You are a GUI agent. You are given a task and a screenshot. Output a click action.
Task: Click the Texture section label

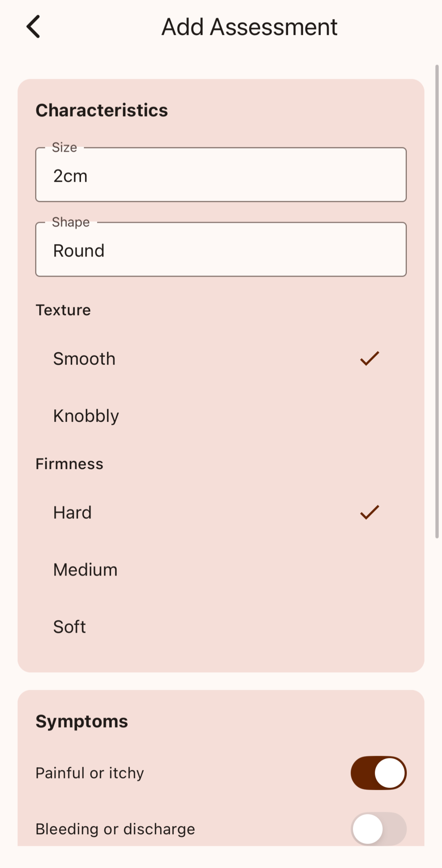point(63,309)
